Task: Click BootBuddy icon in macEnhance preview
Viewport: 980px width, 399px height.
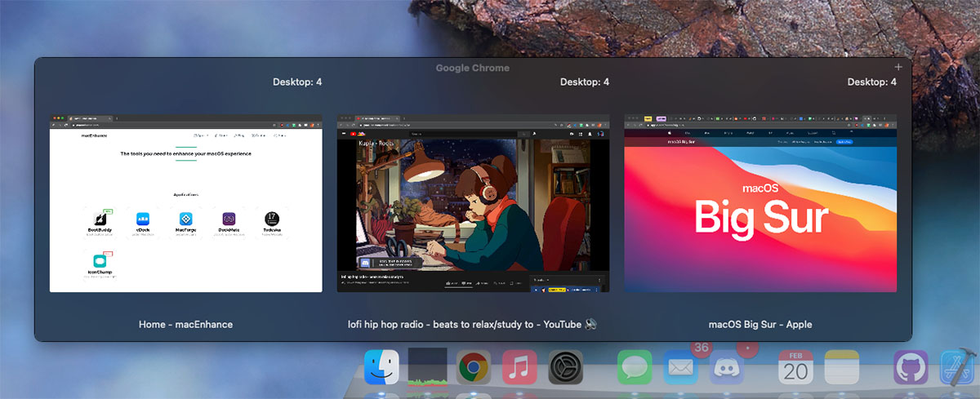Action: coord(100,219)
